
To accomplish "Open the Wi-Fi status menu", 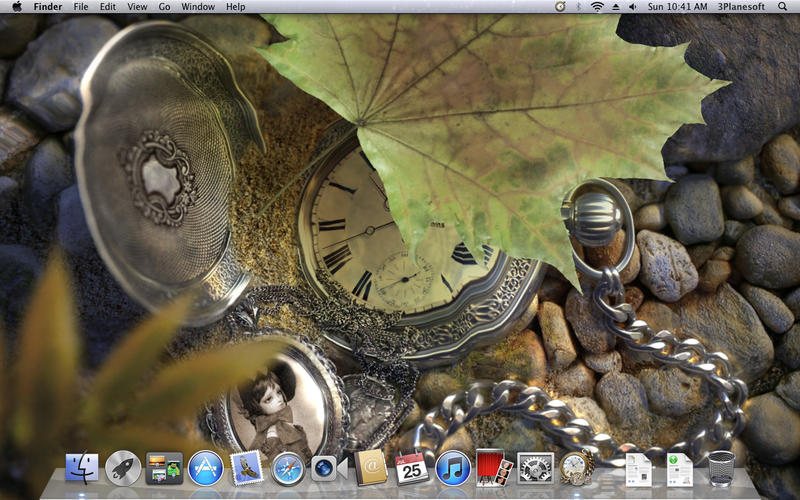I will coord(597,7).
